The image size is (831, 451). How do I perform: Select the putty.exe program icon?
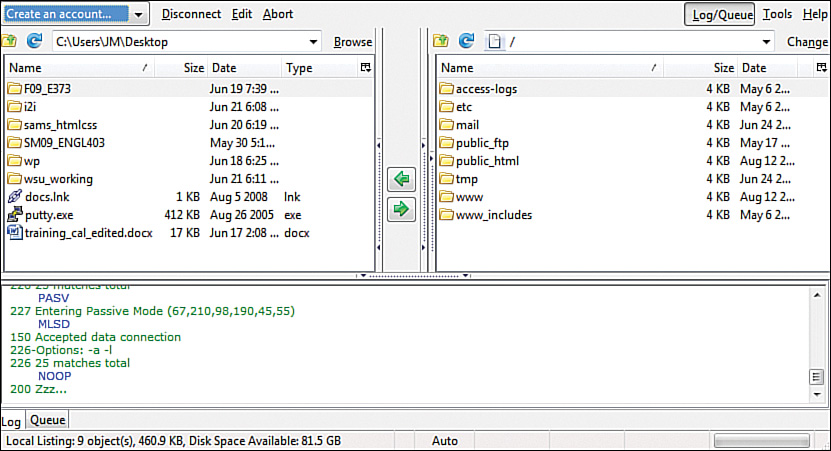click(15, 215)
